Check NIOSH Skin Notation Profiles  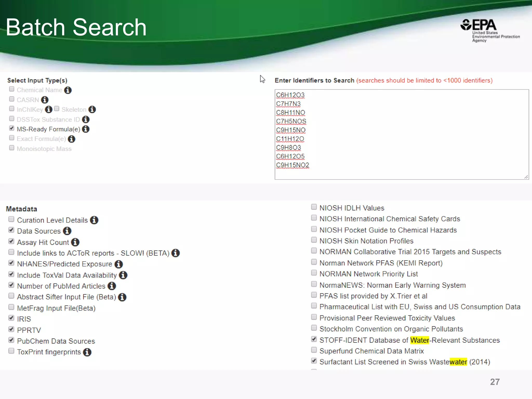(x=314, y=240)
